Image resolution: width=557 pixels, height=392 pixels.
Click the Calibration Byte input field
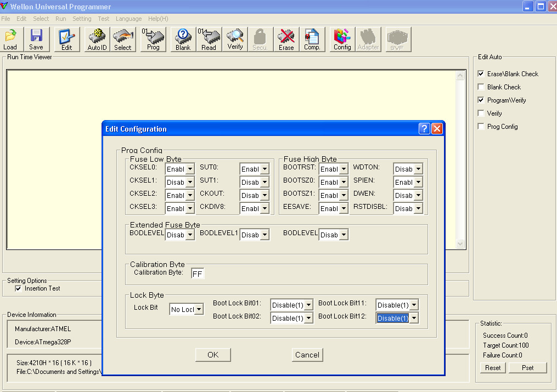(x=198, y=274)
